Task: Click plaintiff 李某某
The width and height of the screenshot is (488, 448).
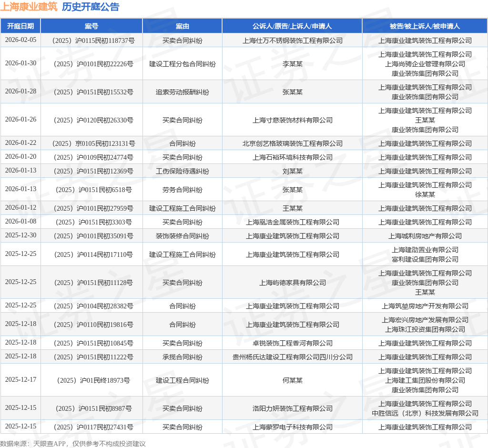Action: click(x=292, y=64)
